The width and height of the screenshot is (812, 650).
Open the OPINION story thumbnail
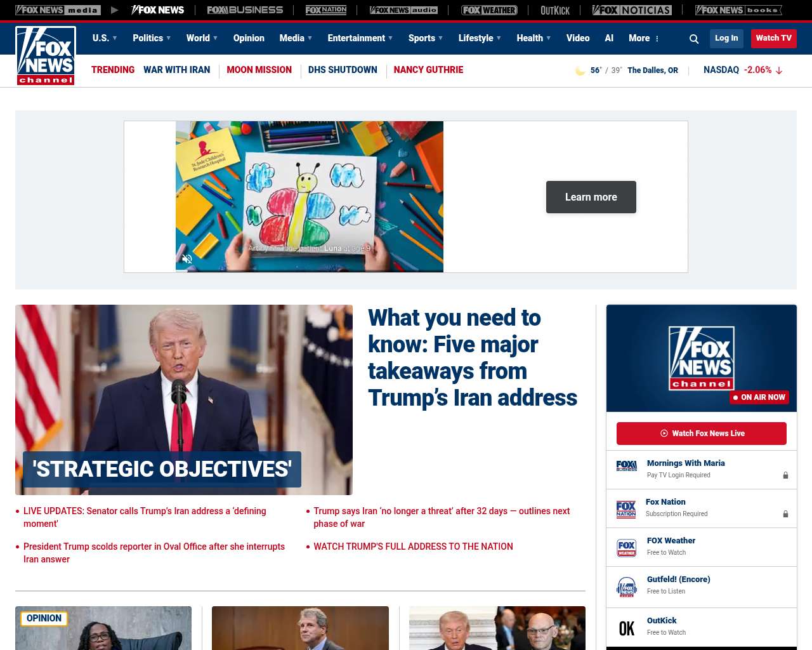pos(103,628)
